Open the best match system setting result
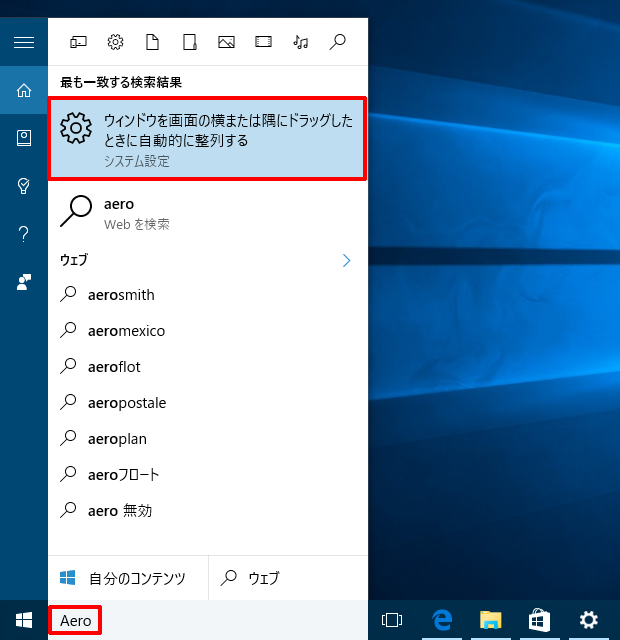620x640 pixels. (x=207, y=139)
